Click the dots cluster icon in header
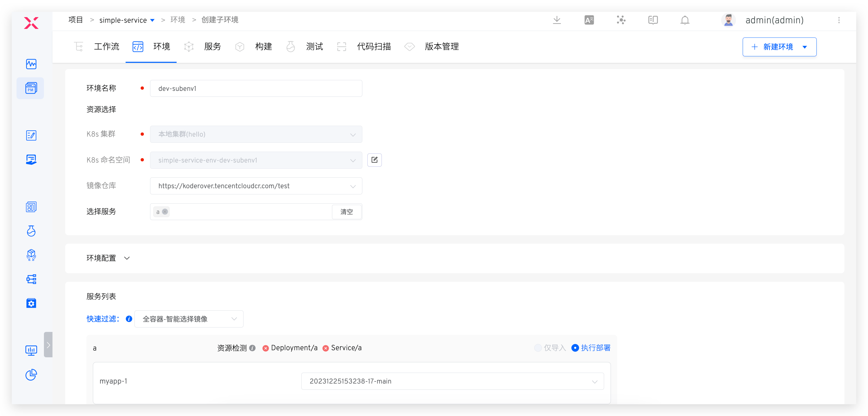Screen dimensions: 868x416 pyautogui.click(x=621, y=20)
